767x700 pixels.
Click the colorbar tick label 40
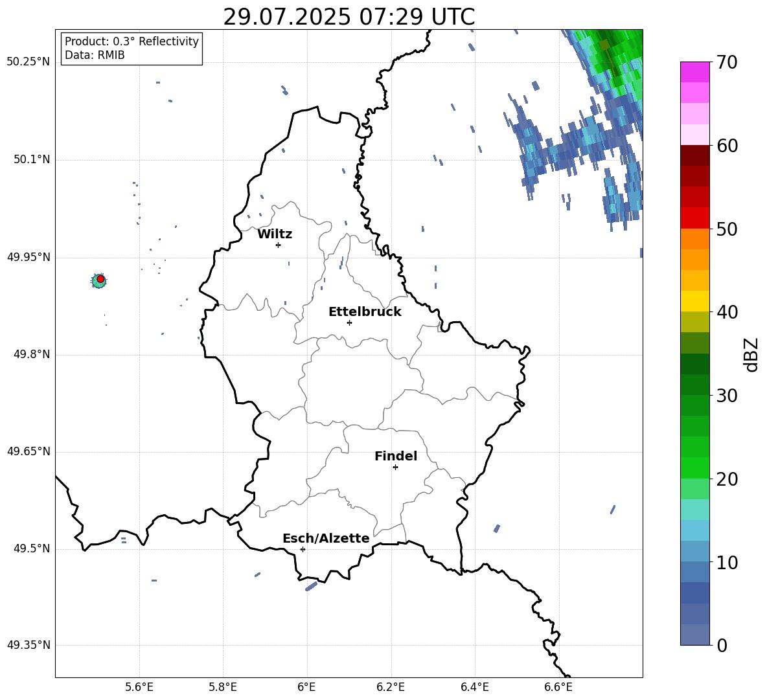tap(727, 312)
